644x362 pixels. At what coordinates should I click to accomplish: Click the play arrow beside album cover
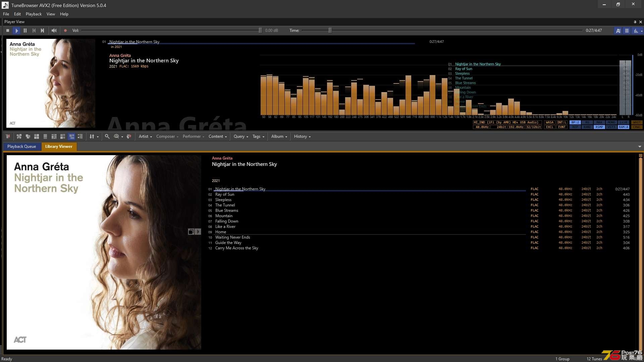tap(198, 232)
